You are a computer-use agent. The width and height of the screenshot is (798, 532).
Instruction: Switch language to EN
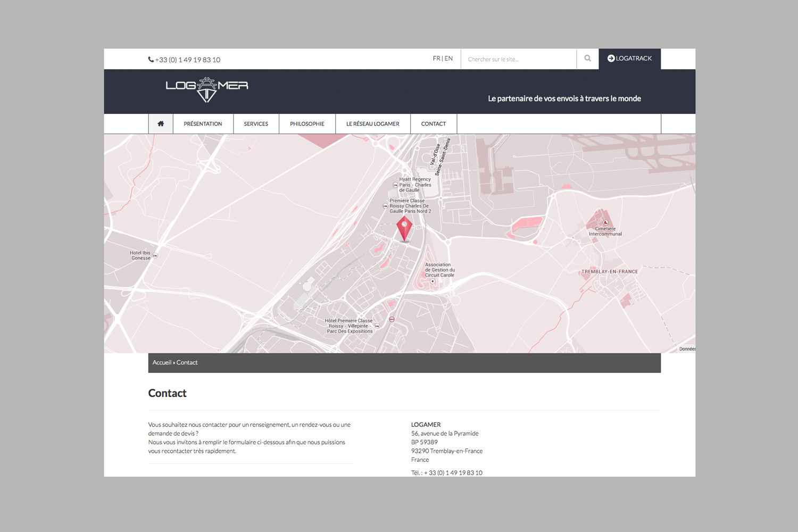coord(449,59)
